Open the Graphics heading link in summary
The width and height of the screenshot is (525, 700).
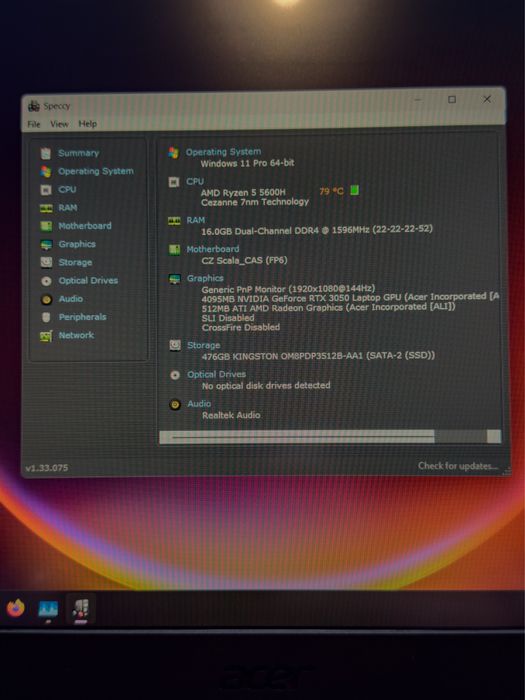pos(205,278)
